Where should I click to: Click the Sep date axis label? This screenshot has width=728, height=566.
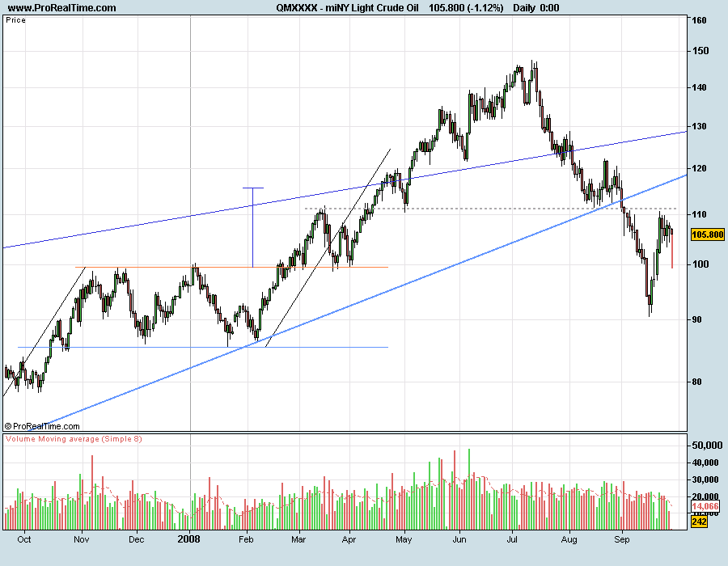click(x=622, y=539)
